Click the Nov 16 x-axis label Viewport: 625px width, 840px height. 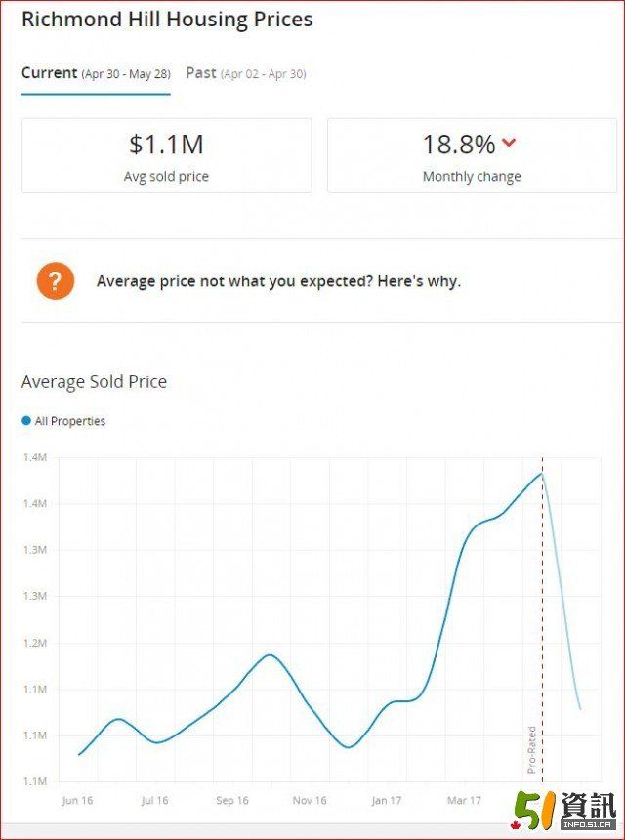tap(309, 800)
